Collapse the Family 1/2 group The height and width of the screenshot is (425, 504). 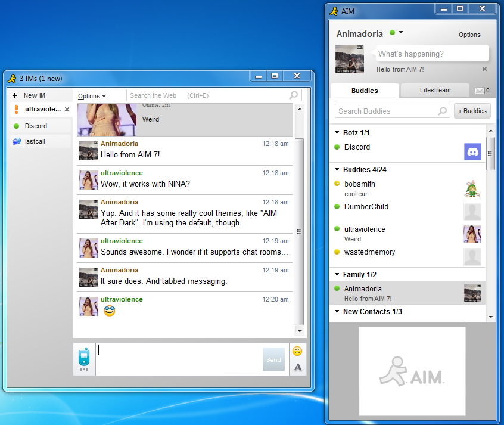click(x=337, y=274)
